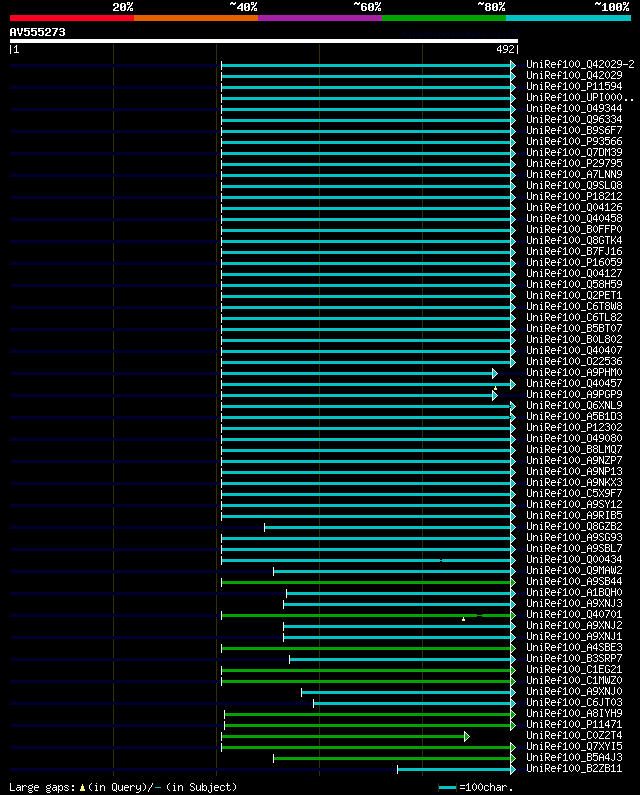Viewport: 640px width, 795px height.
Task: Click hit label UniRef100_P29795
Action: coord(574,164)
